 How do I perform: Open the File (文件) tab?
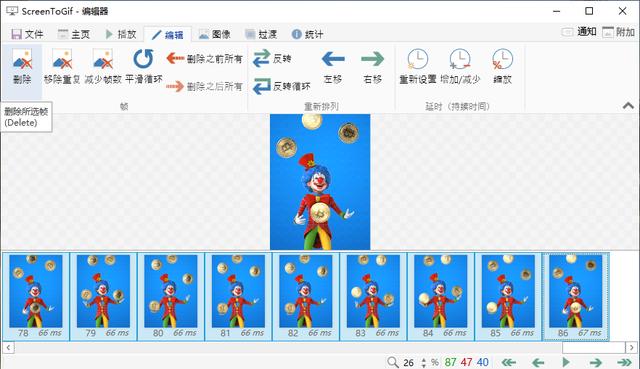27,34
